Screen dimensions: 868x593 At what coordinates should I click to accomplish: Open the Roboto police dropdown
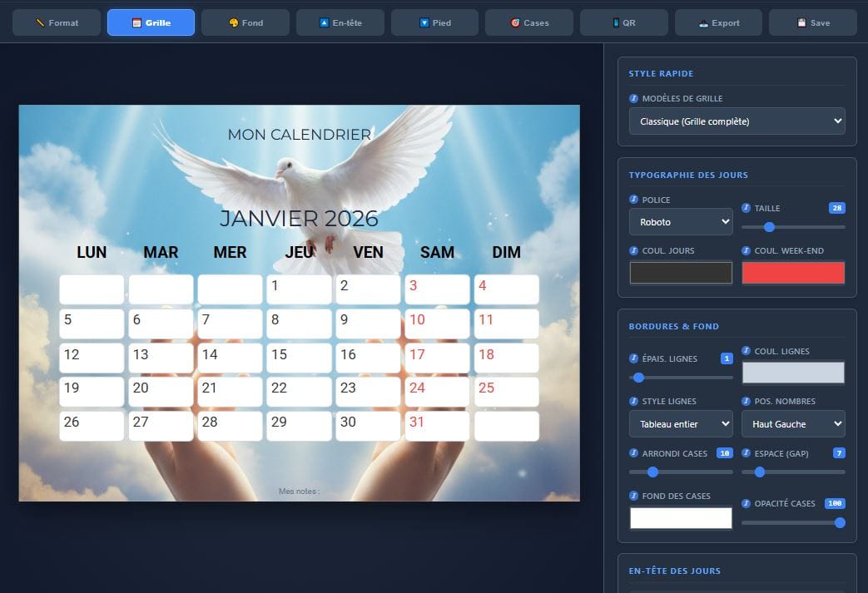coord(681,222)
